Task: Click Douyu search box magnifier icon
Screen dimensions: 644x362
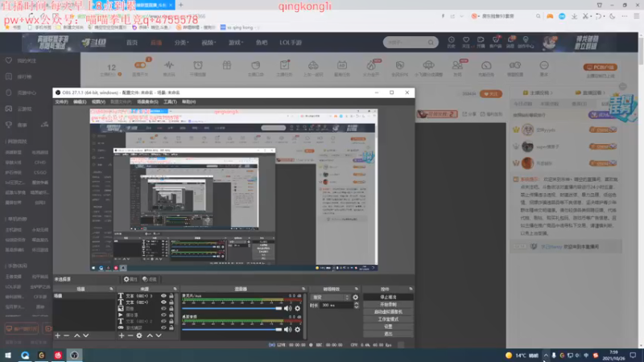Action: click(431, 43)
